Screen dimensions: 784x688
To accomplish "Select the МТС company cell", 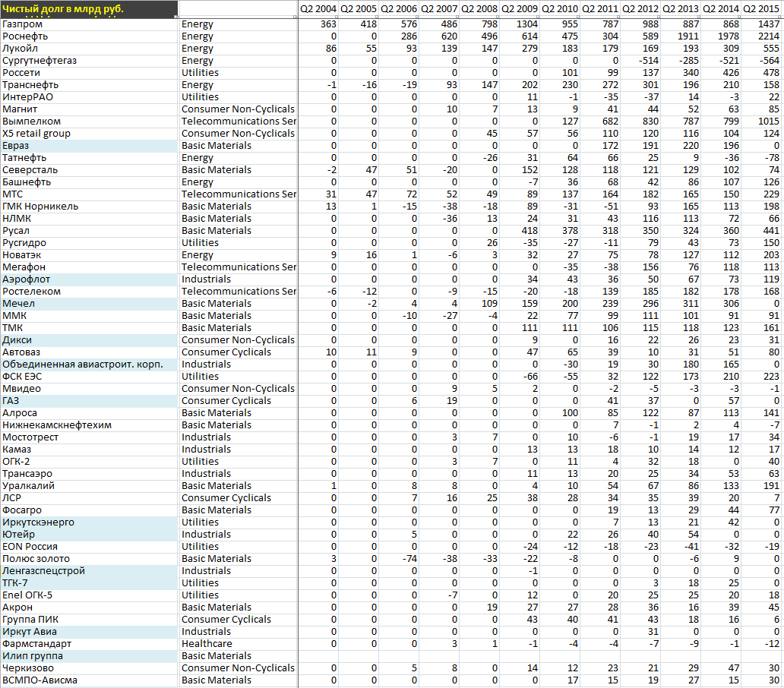I will click(89, 194).
